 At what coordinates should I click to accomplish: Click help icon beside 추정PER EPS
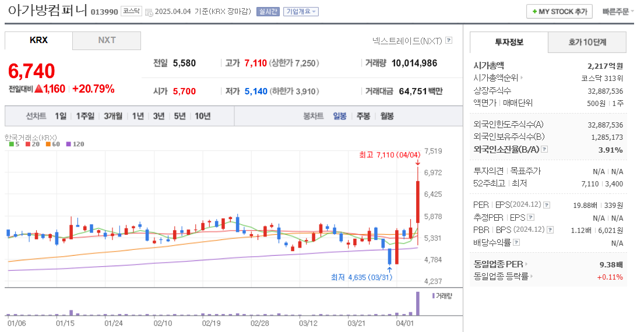(530, 217)
